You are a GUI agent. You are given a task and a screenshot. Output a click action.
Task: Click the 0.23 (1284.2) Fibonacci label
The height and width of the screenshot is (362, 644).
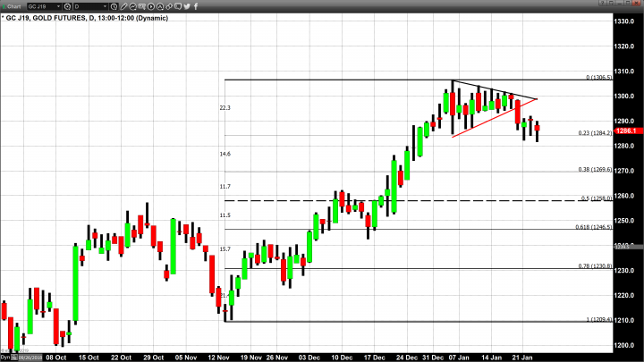point(595,133)
